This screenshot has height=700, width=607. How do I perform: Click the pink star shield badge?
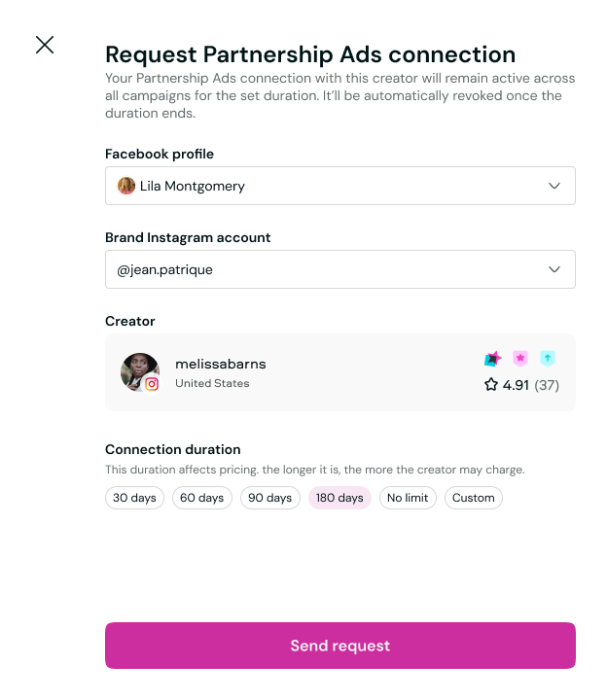tap(520, 359)
